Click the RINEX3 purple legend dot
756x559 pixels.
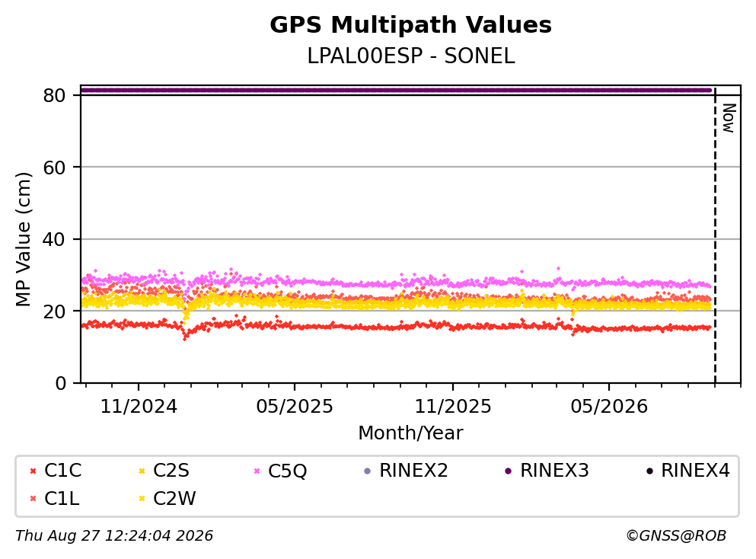pyautogui.click(x=508, y=471)
